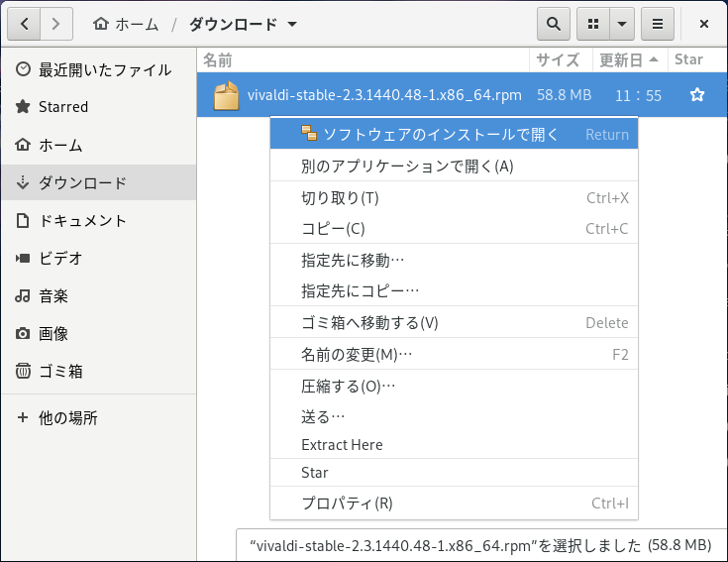This screenshot has width=728, height=562.
Task: Choose 指定先に移動… menu entry
Action: (x=454, y=260)
